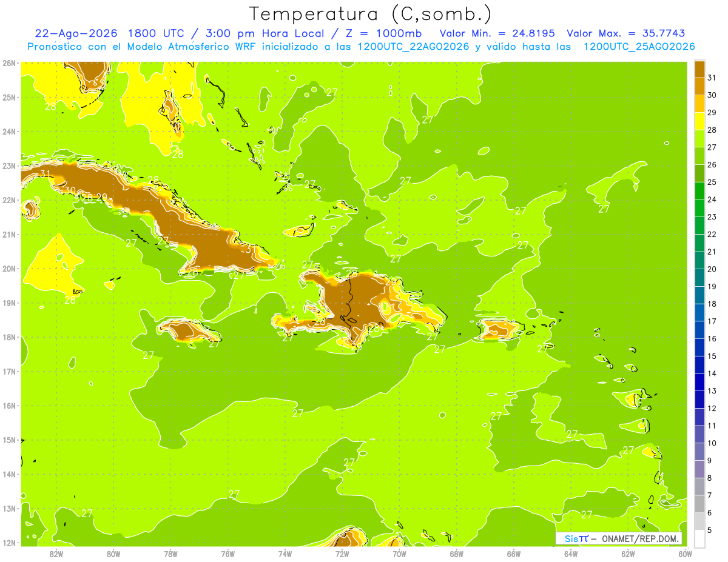Click the 26N latitude axis label
The height and width of the screenshot is (562, 728).
click(x=8, y=63)
